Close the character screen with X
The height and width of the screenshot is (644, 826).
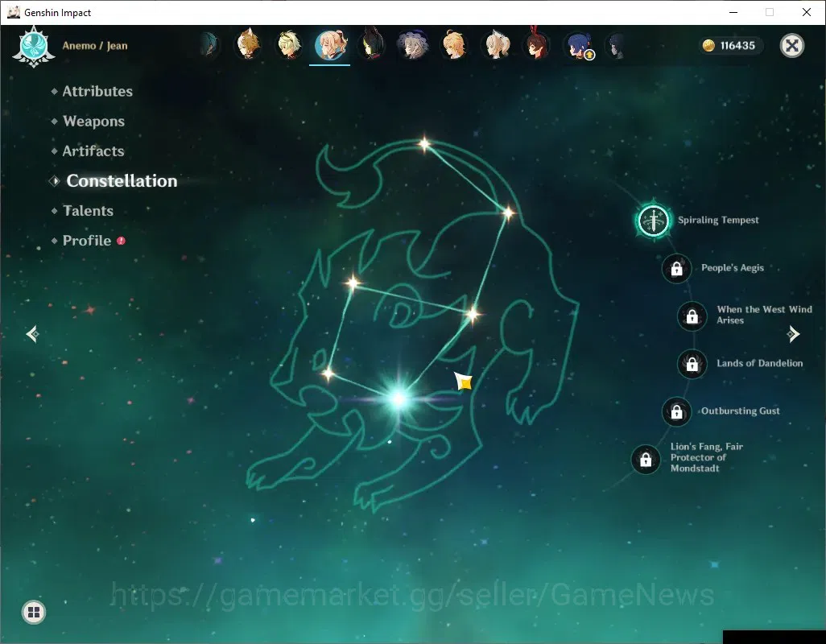[x=791, y=46]
